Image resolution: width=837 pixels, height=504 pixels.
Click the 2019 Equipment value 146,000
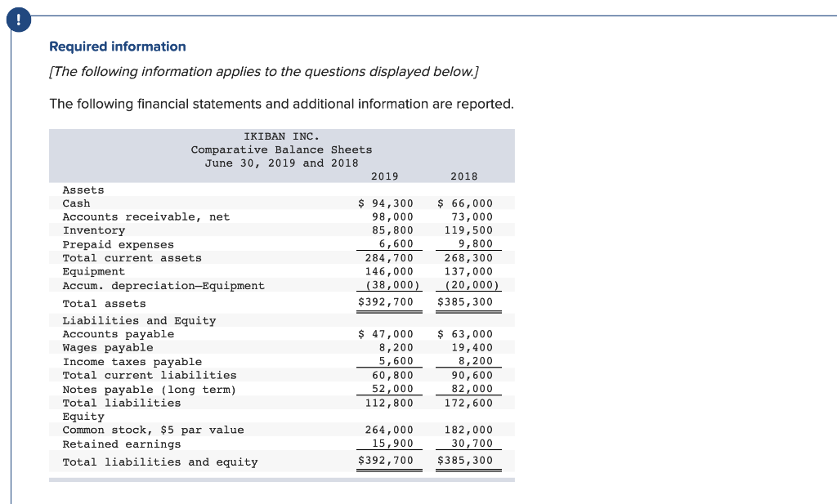389,271
